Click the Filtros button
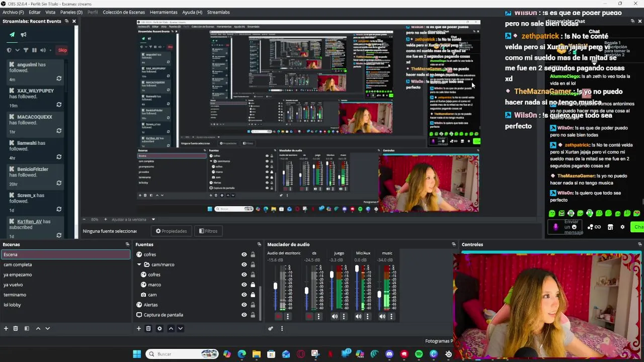 208,231
